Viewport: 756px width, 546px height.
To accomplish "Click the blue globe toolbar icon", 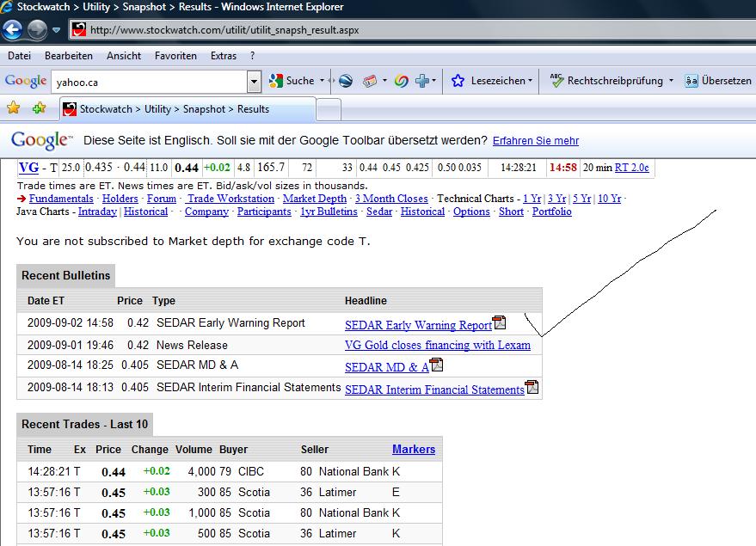I will point(346,81).
